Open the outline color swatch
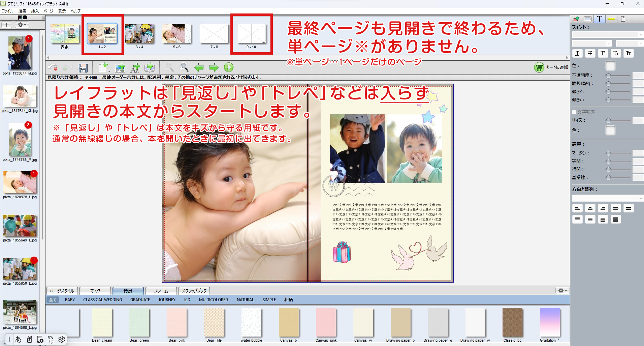Viewport: 644px width, 346px height. (610, 131)
